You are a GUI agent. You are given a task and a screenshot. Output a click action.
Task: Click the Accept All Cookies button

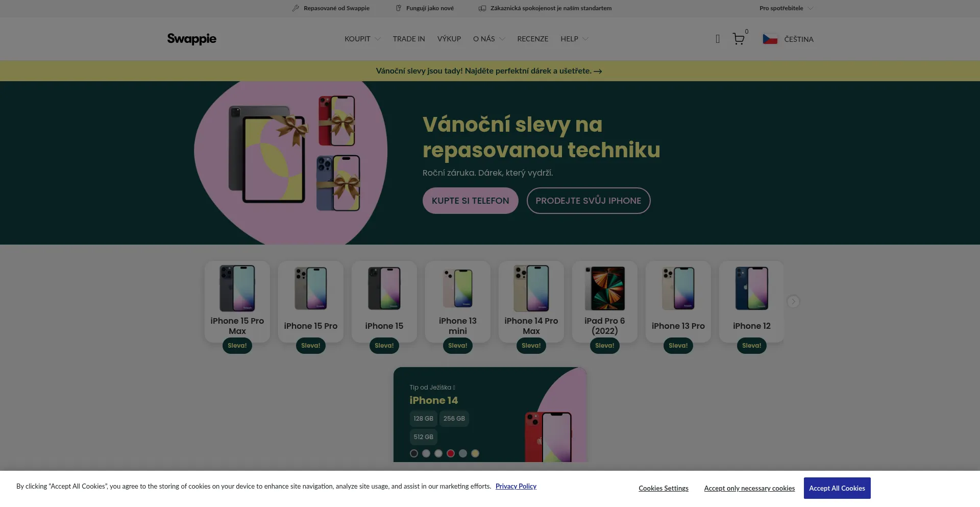coord(837,488)
